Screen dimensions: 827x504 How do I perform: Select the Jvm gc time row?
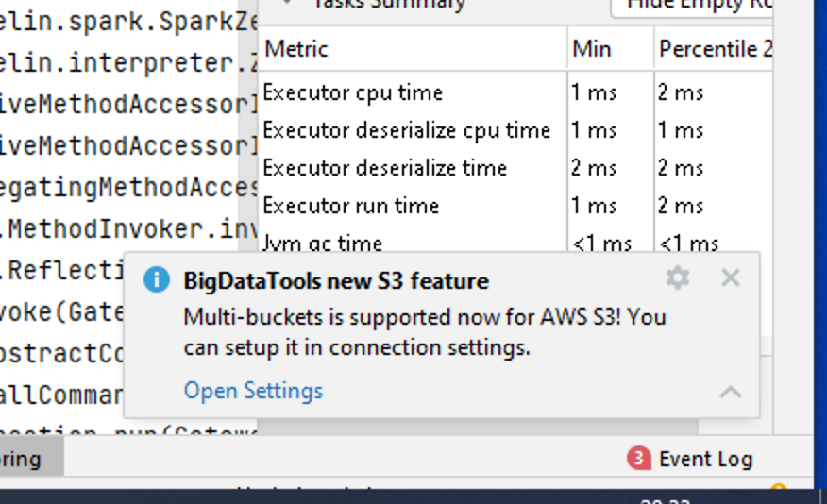pyautogui.click(x=322, y=244)
